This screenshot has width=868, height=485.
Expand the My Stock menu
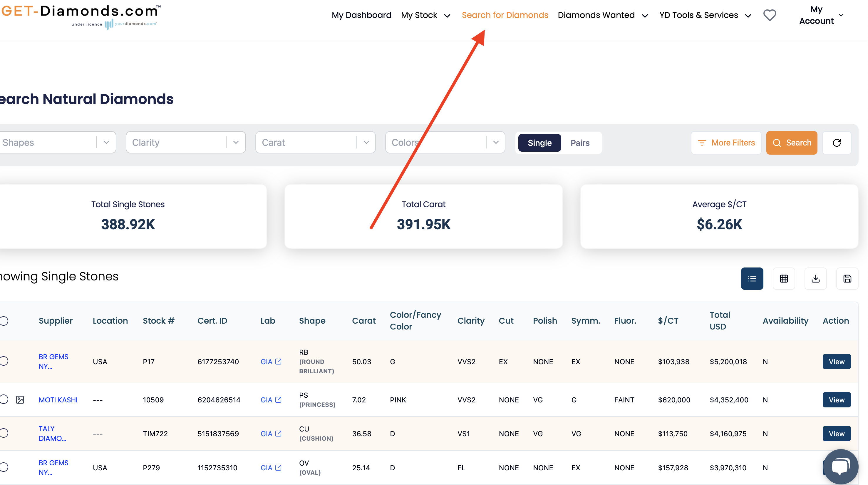425,15
